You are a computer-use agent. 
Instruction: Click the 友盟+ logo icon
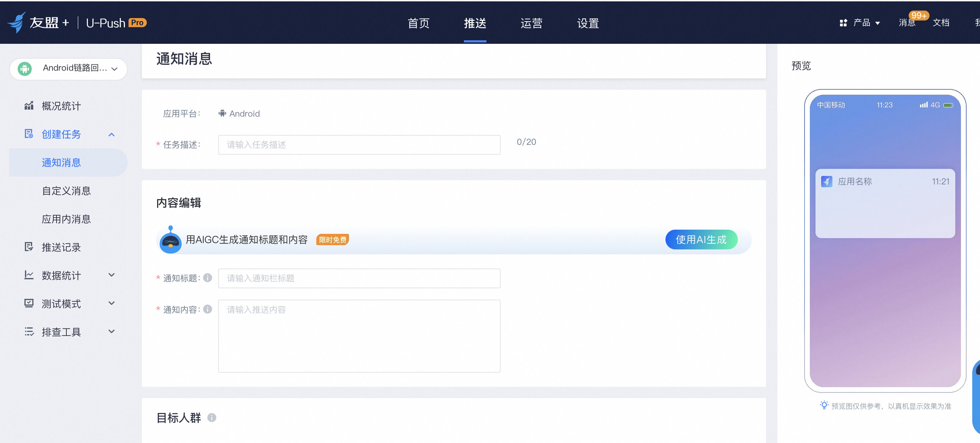click(x=17, y=22)
